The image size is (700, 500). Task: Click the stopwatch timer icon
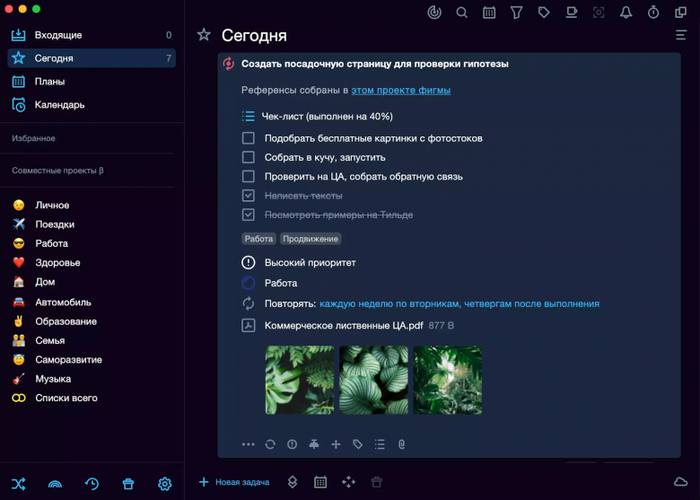653,13
